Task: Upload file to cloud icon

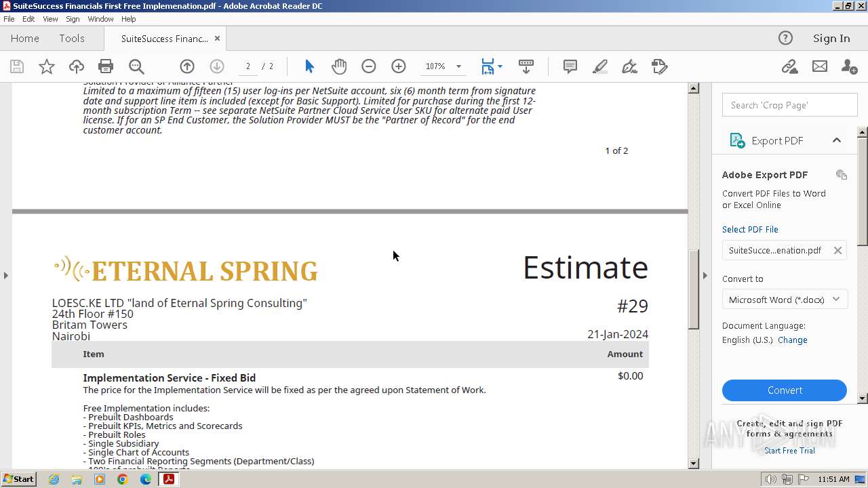Action: (x=77, y=66)
